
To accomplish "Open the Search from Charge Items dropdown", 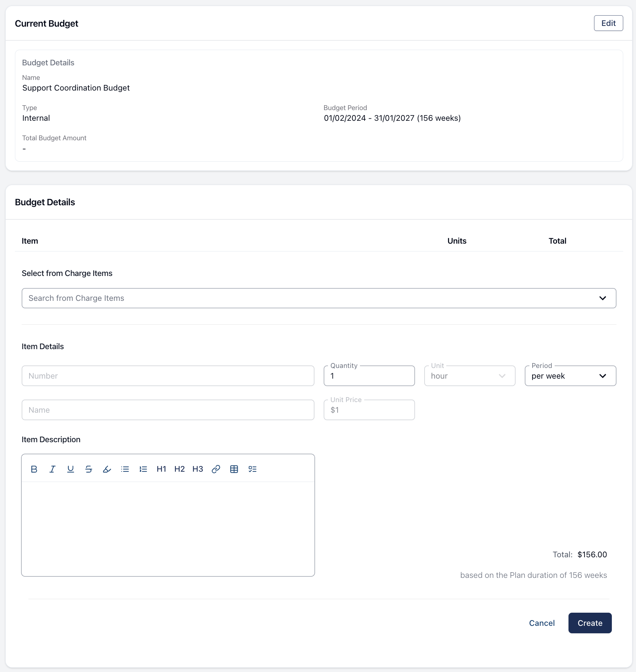I will click(319, 298).
